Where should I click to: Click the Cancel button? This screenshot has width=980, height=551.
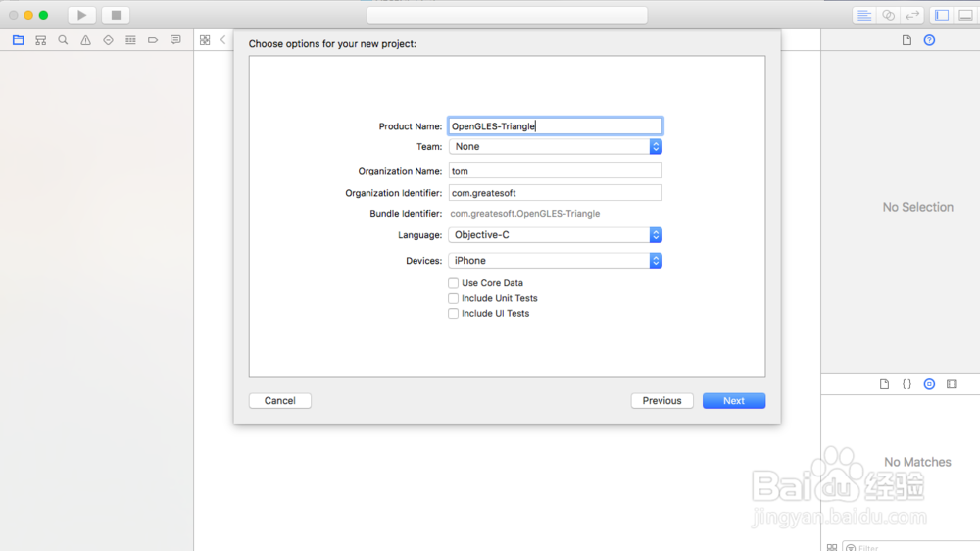280,400
